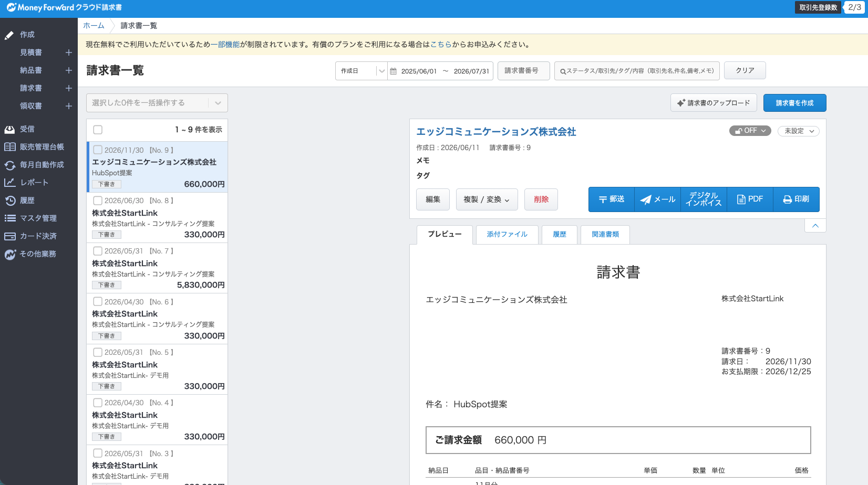This screenshot has height=485, width=868.
Task: Click the sparkle icon on upload button
Action: pyautogui.click(x=681, y=103)
